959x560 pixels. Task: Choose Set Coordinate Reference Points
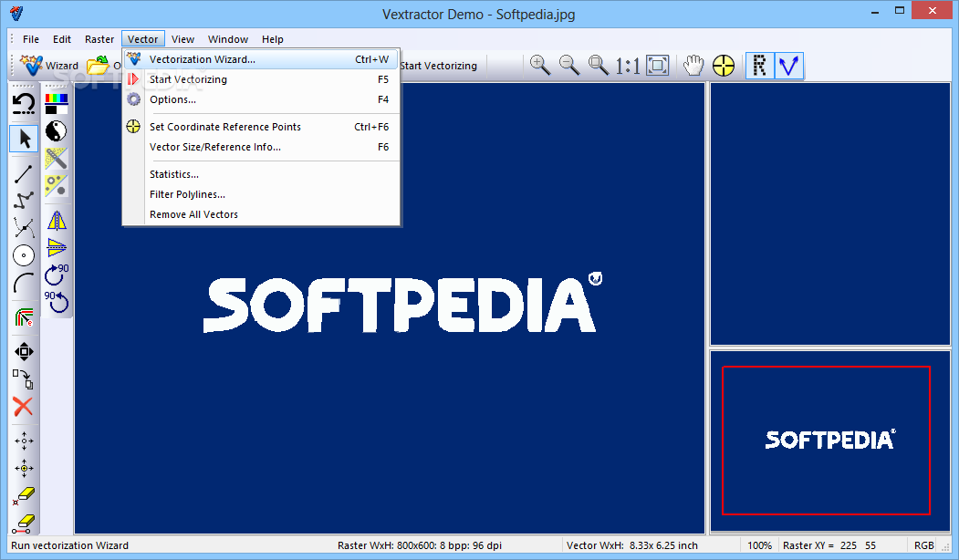click(262, 127)
